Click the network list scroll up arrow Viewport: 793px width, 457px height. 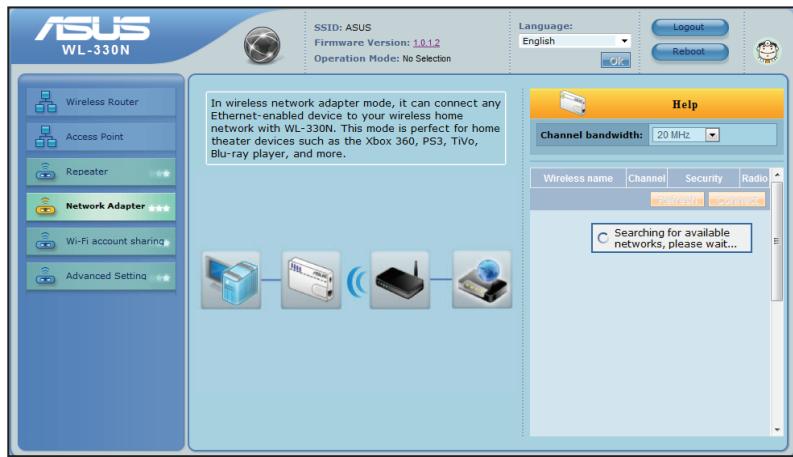point(777,174)
